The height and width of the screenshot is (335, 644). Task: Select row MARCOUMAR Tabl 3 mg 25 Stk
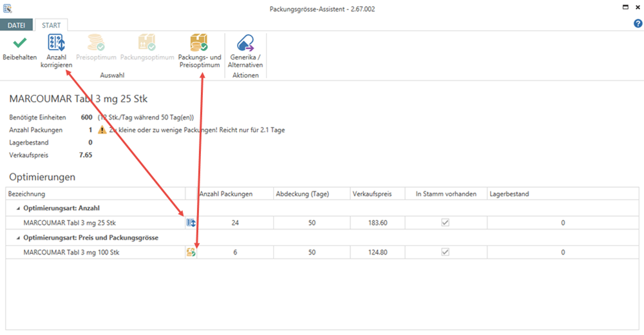(x=322, y=223)
